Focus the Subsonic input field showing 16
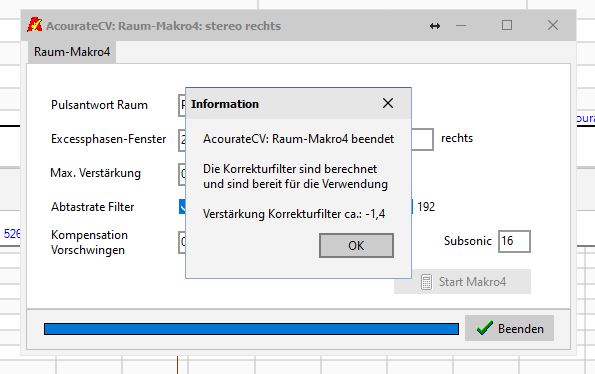Image resolution: width=595 pixels, height=374 pixels. click(514, 241)
